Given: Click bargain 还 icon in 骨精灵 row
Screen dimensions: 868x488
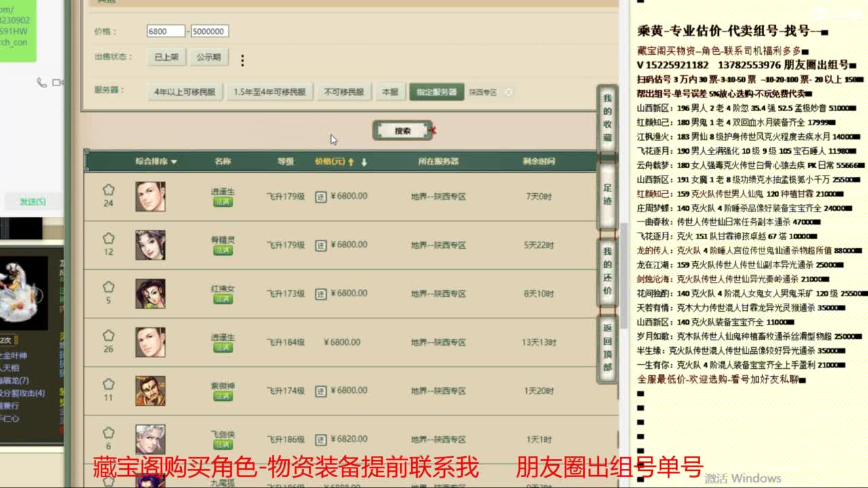Looking at the screenshot, I should click(321, 245).
